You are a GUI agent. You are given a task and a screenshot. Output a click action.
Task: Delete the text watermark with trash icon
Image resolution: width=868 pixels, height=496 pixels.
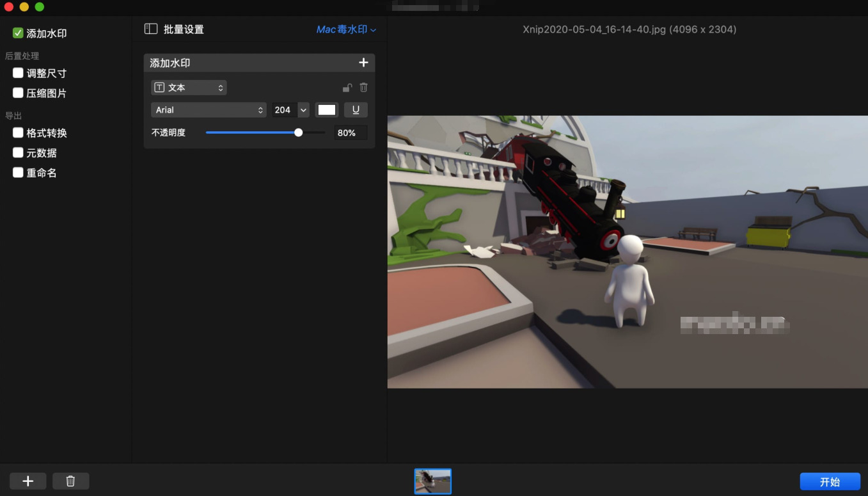click(364, 88)
